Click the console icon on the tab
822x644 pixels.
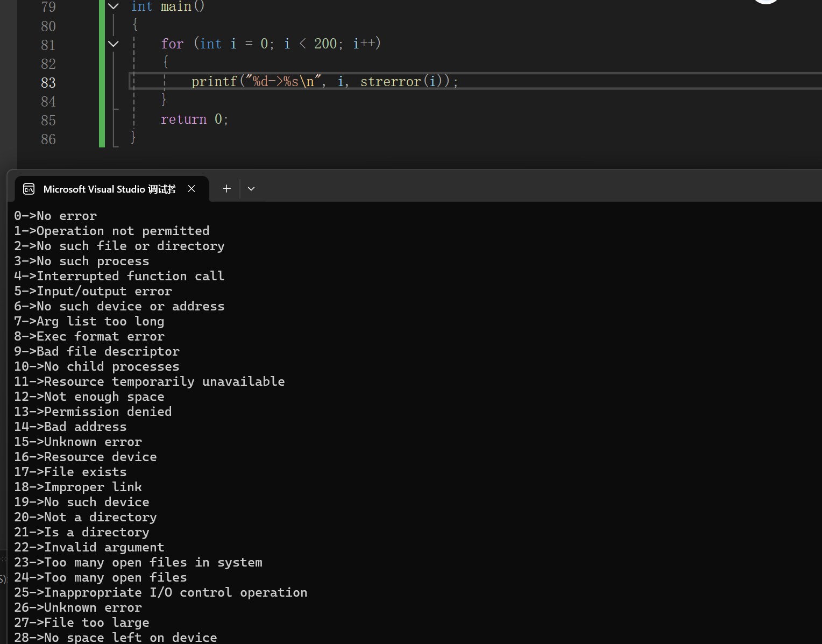tap(29, 189)
